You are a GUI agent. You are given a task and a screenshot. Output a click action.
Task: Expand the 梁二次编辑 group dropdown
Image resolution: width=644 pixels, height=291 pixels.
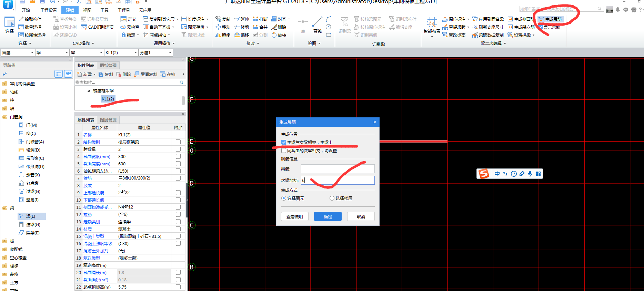click(x=505, y=43)
